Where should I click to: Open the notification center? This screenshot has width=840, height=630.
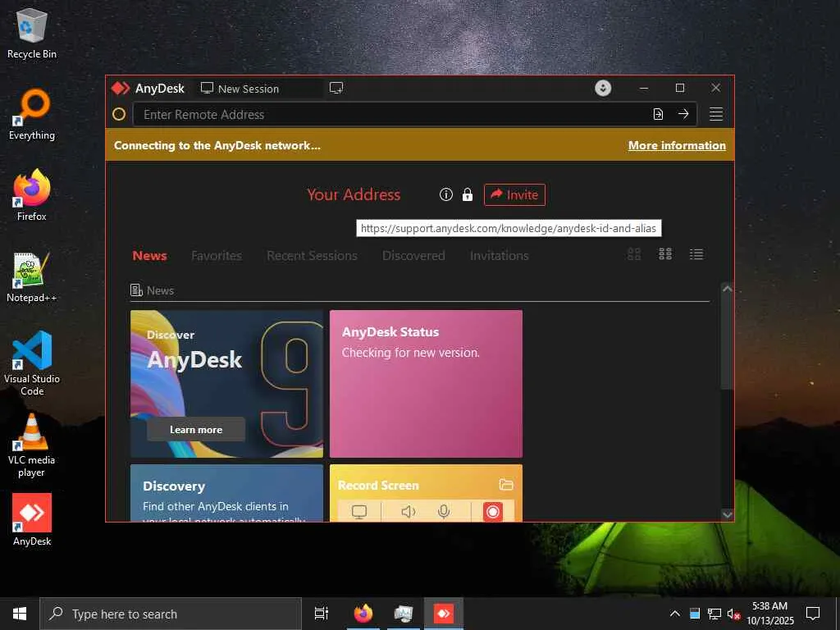click(813, 614)
